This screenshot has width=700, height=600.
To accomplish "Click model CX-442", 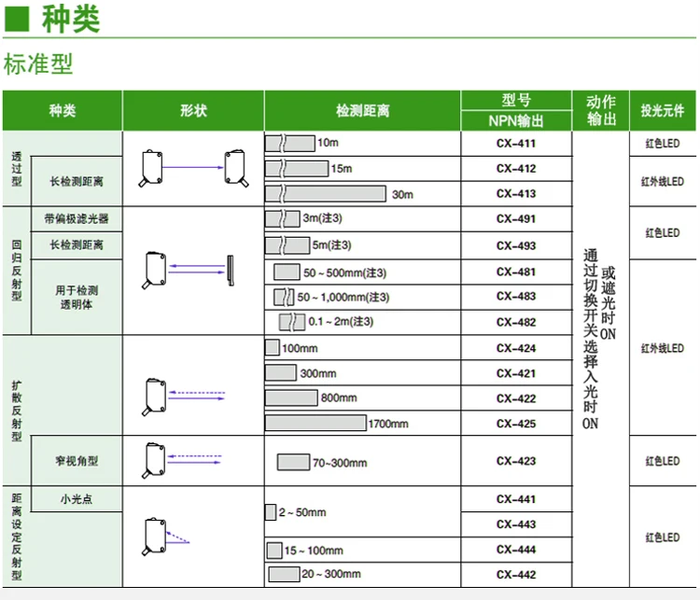I will click(515, 575).
